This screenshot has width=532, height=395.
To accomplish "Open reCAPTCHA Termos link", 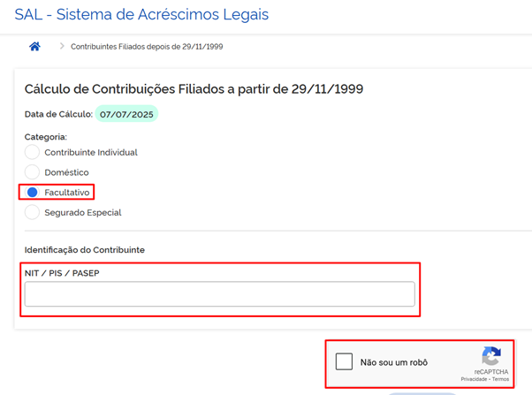I will coord(500,379).
